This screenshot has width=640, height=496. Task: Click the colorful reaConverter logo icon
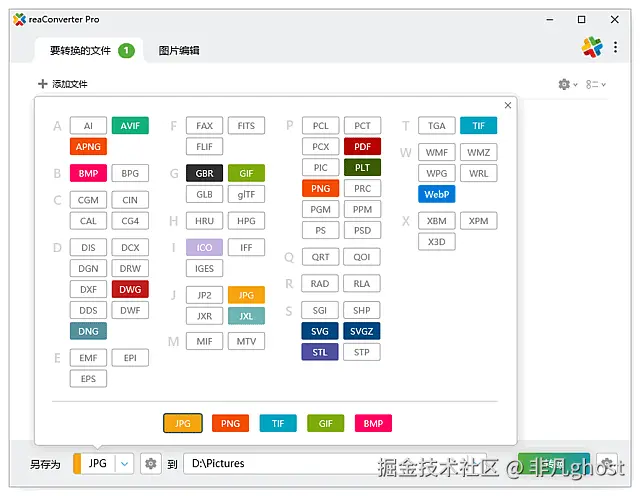pyautogui.click(x=592, y=47)
